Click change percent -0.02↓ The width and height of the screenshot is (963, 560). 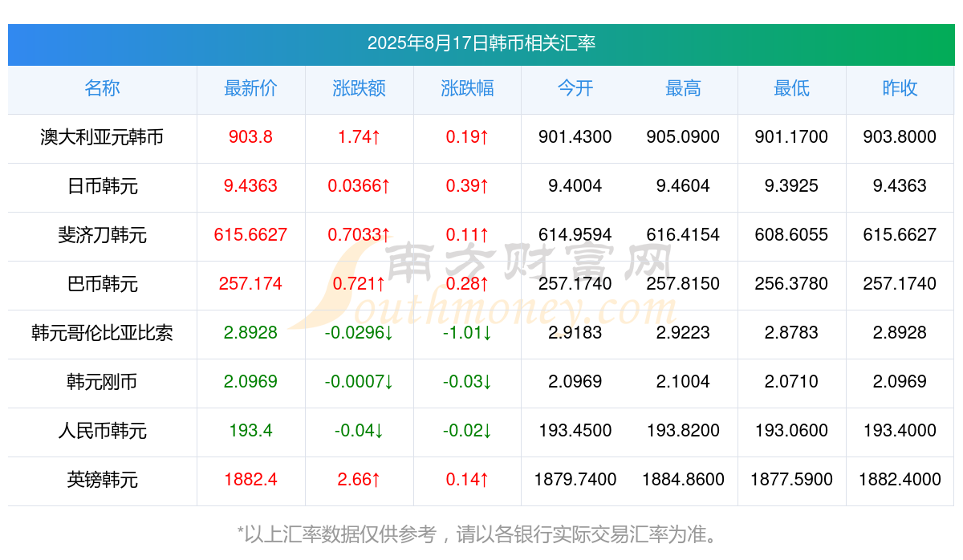(x=467, y=431)
